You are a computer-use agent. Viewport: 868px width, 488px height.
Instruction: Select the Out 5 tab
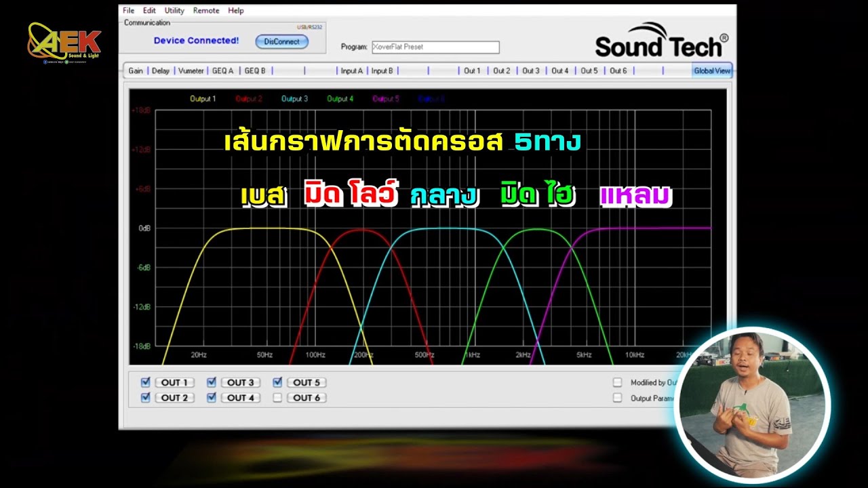(x=589, y=70)
